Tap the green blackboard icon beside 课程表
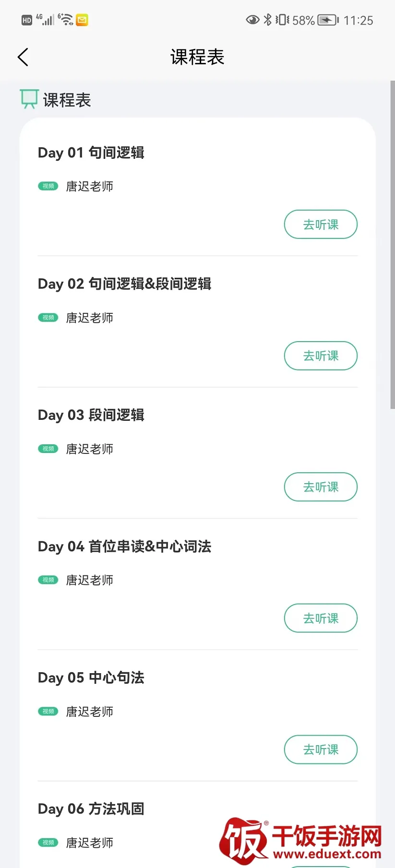The width and height of the screenshot is (395, 868). click(x=29, y=99)
